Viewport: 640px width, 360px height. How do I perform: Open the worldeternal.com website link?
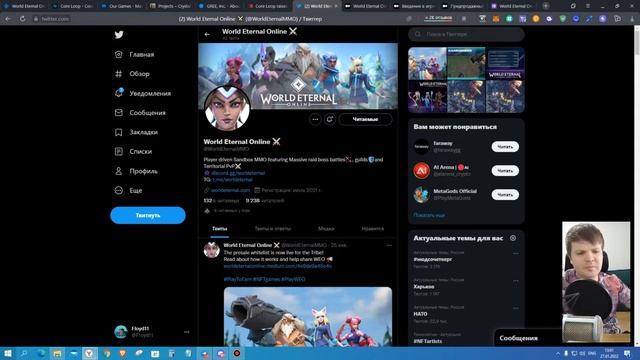click(231, 190)
